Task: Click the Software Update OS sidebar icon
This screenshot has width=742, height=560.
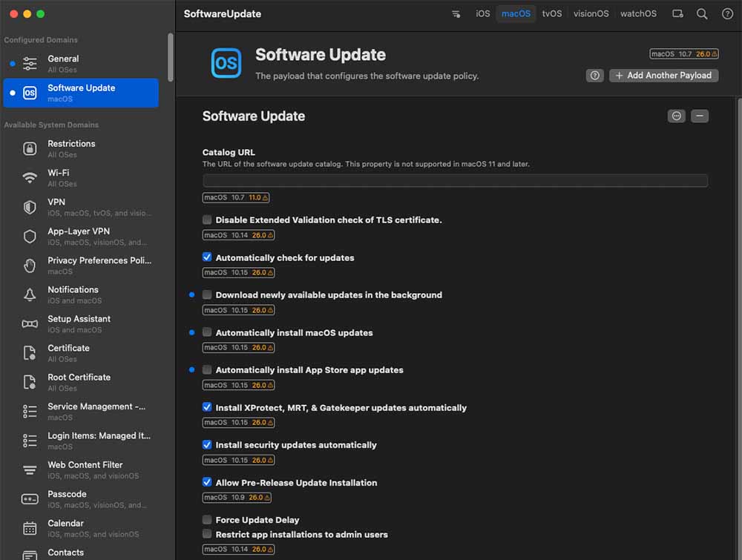Action: pos(30,93)
